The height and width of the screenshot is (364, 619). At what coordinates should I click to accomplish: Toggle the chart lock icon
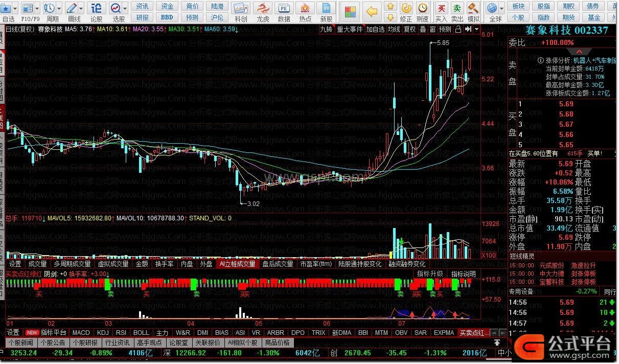(458, 29)
